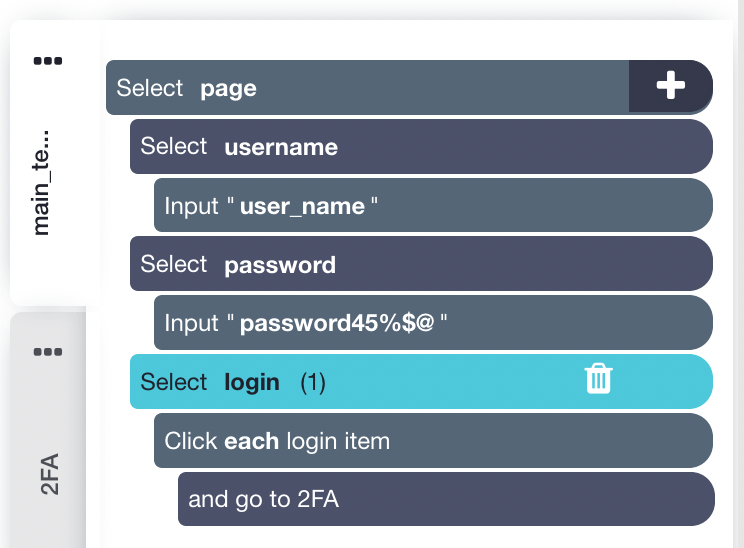Open the three-dot menu on 2FA tab
This screenshot has width=744, height=548.
click(x=48, y=351)
